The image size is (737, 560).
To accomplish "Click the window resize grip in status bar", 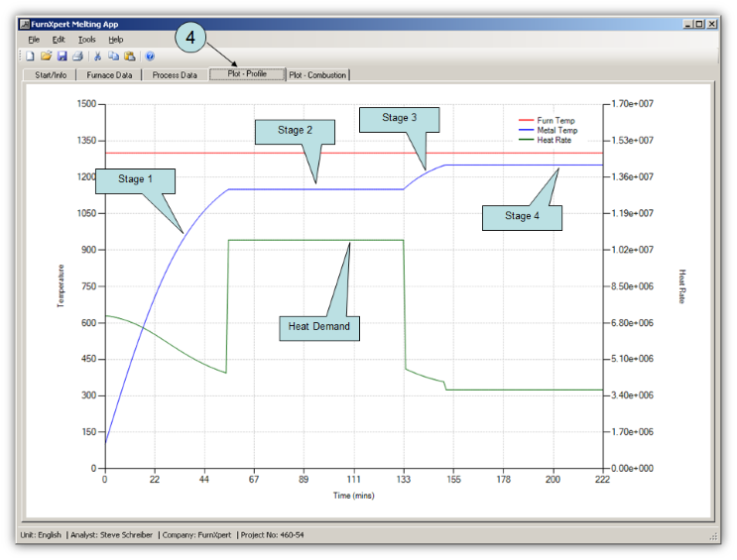I will click(x=713, y=535).
